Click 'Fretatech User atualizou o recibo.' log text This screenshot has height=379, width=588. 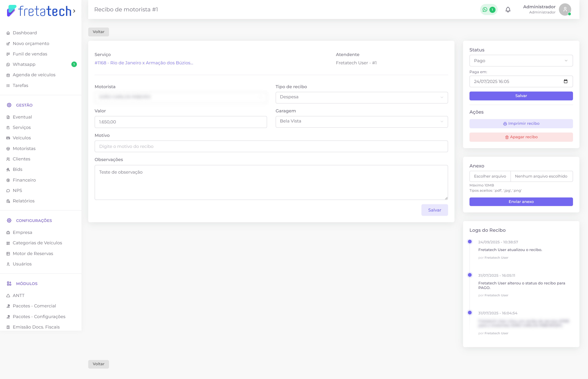pyautogui.click(x=510, y=250)
